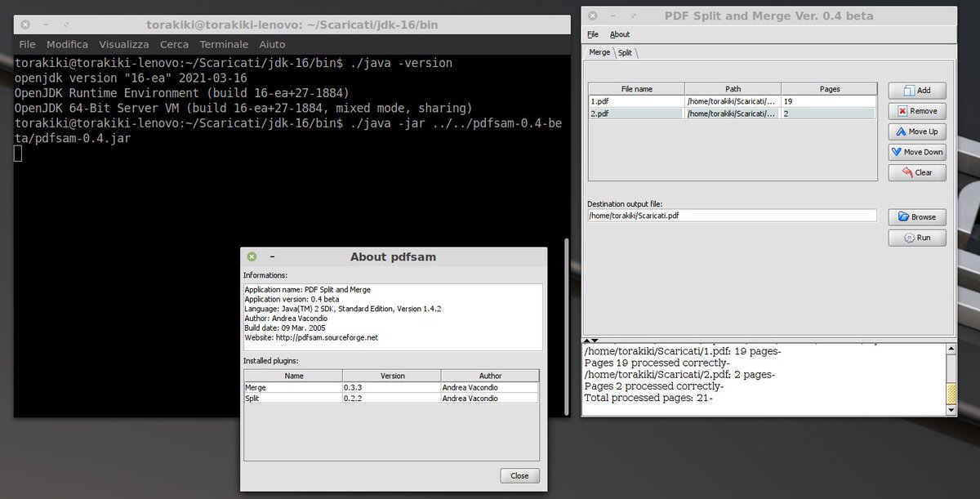Click the Destination output file input field
980x499 pixels.
click(732, 216)
